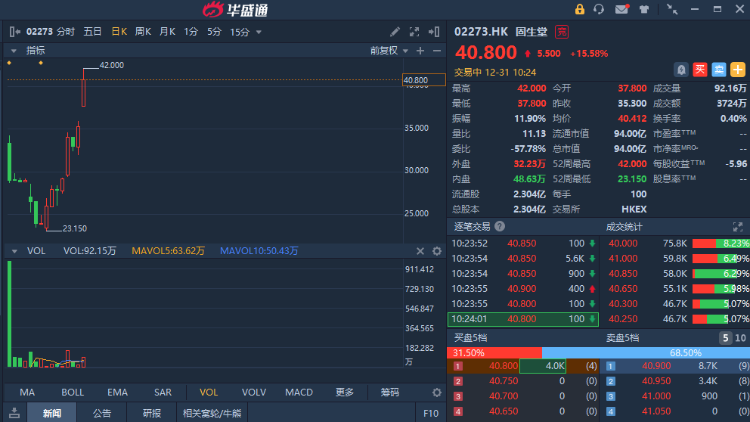
Task: Open VOL indicator settings gear
Action: pyautogui.click(x=437, y=251)
